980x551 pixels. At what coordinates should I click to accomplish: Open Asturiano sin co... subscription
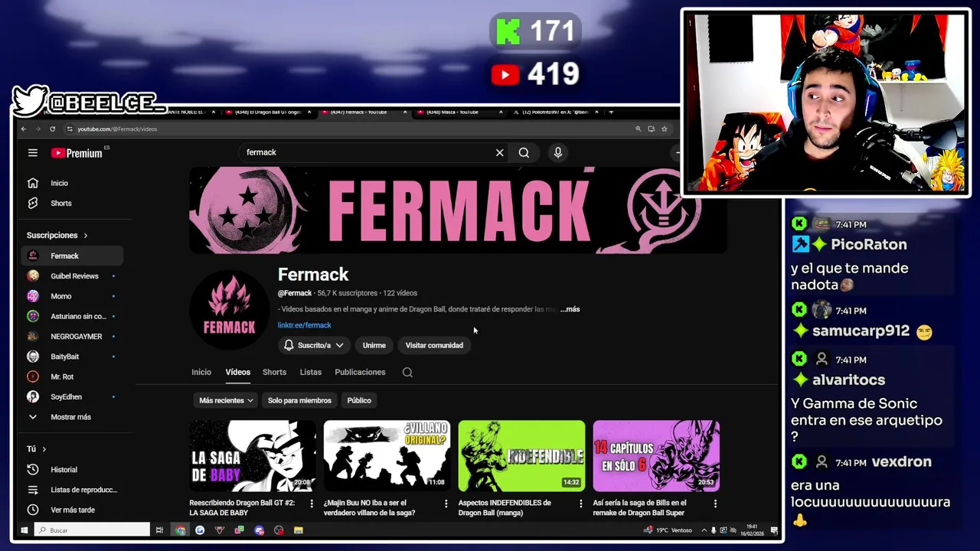coord(73,316)
